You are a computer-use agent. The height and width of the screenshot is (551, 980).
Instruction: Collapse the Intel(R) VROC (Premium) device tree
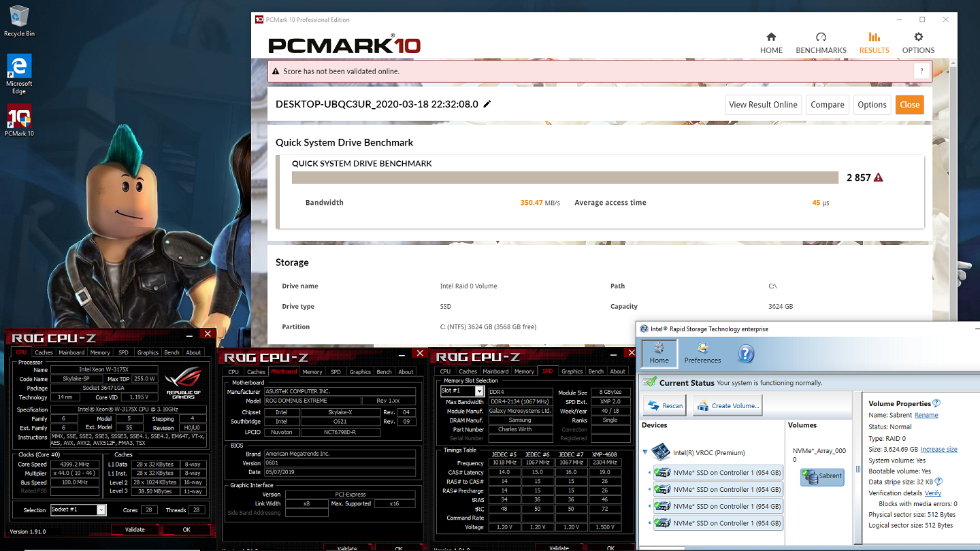[645, 452]
